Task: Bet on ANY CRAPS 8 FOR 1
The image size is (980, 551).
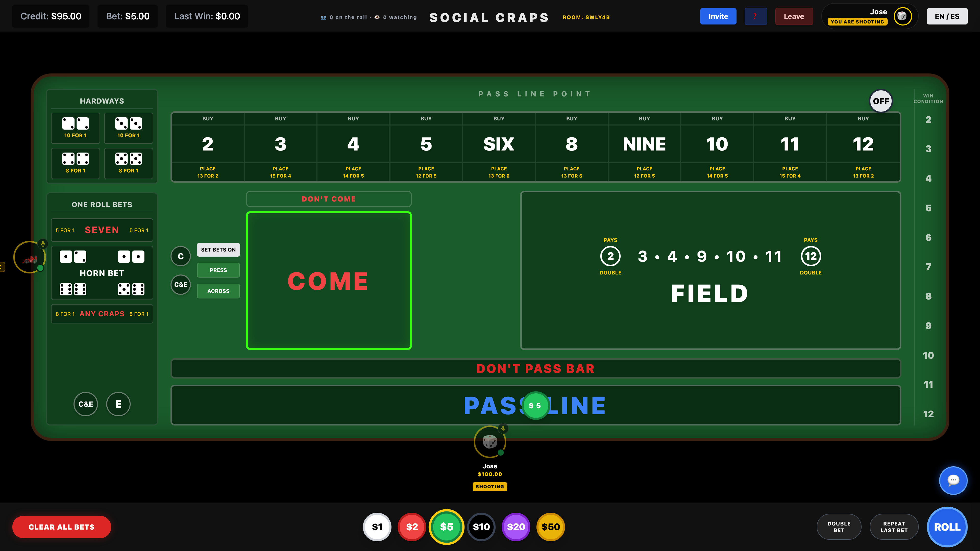Action: pyautogui.click(x=102, y=314)
